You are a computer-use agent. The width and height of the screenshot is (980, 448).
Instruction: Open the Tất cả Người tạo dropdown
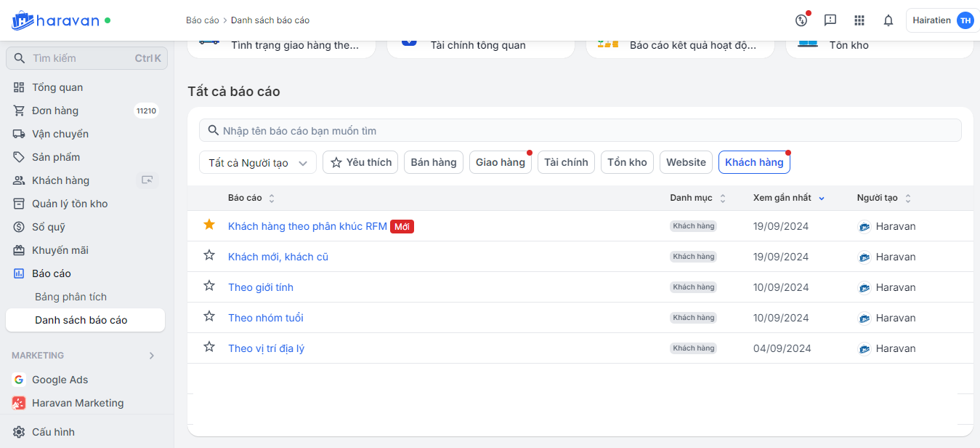[258, 162]
